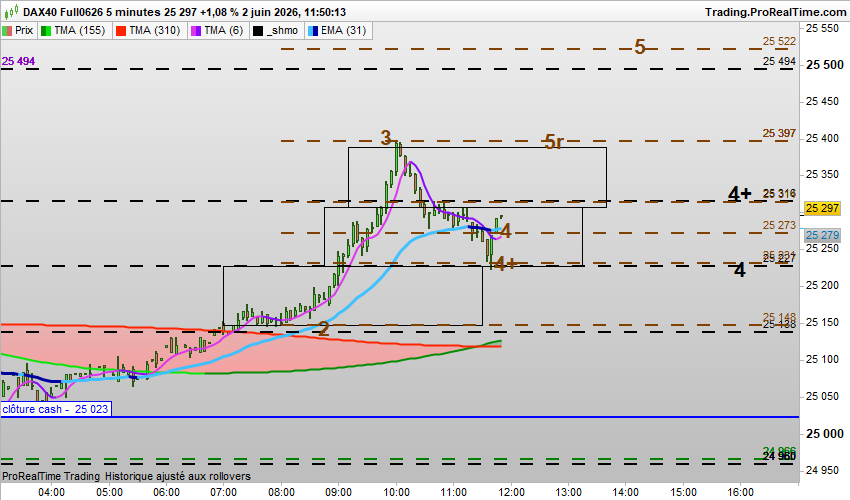
Task: Click the 25 100 price axis value
Action: pos(822,359)
